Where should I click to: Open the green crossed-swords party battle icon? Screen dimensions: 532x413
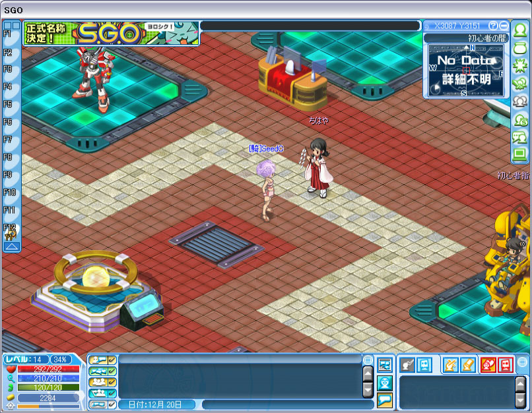(x=519, y=84)
